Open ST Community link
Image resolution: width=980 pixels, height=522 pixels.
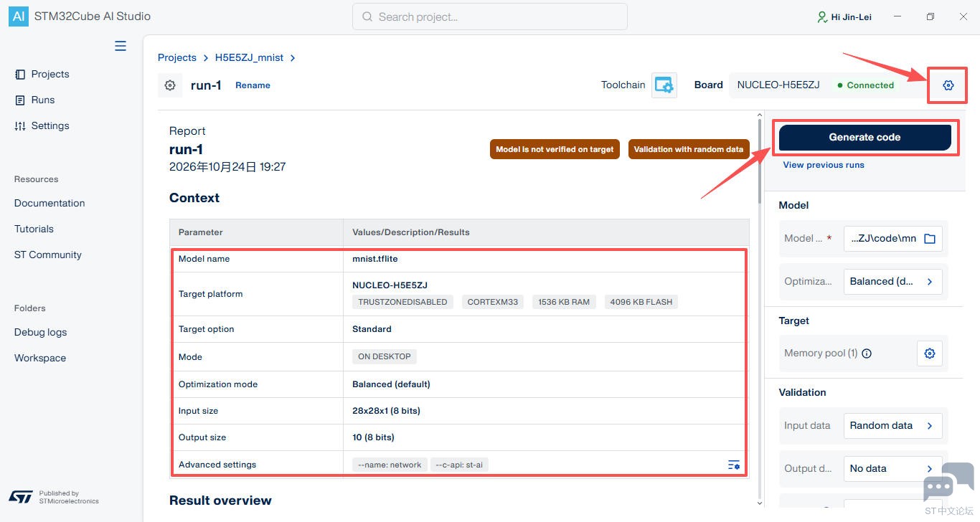48,255
